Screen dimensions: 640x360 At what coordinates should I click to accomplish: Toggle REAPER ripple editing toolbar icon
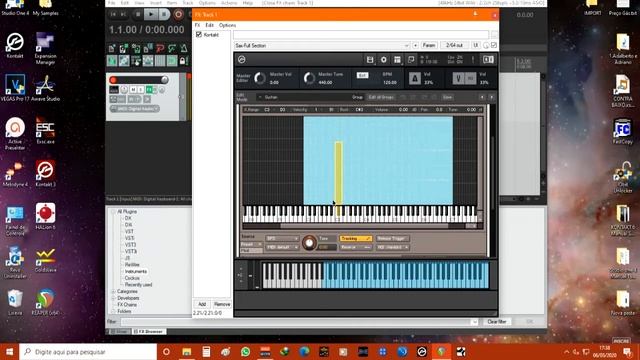(136, 61)
